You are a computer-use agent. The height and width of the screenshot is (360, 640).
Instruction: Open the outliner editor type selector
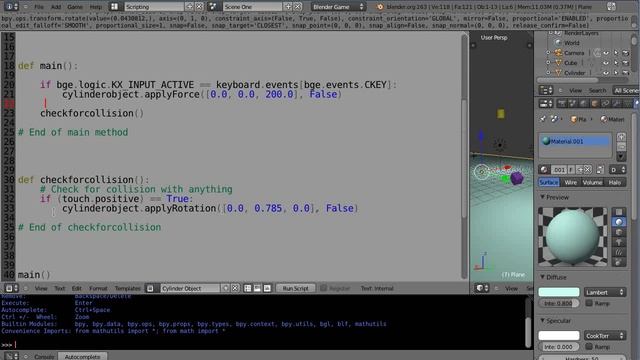tap(546, 90)
